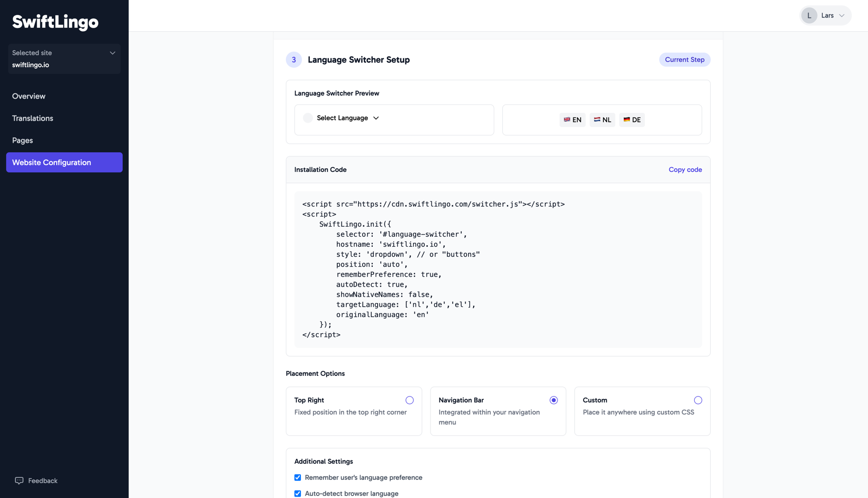Click the UK flag EN language button

(x=572, y=120)
